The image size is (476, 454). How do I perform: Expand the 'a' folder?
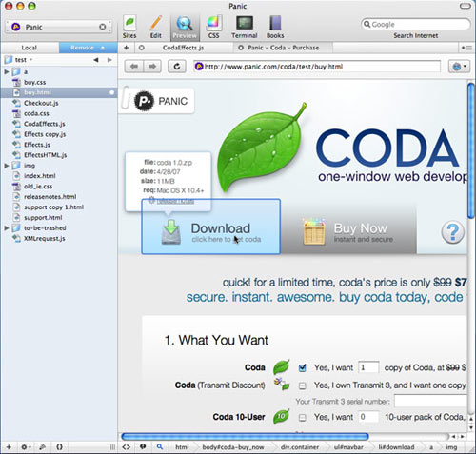pos(6,72)
